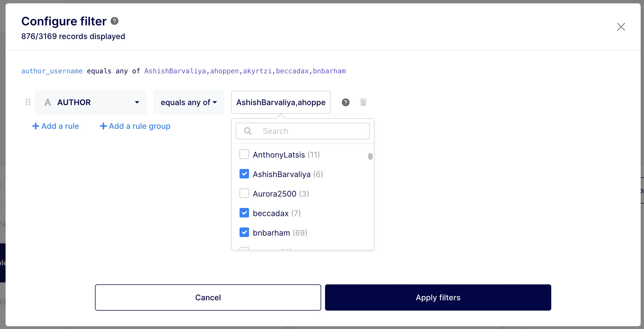Uncheck the beccadax checkbox
Image resolution: width=644 pixels, height=329 pixels.
(x=244, y=213)
